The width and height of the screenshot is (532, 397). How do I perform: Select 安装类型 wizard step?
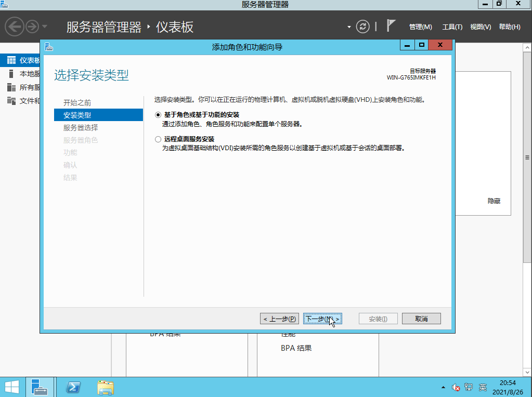coord(98,115)
